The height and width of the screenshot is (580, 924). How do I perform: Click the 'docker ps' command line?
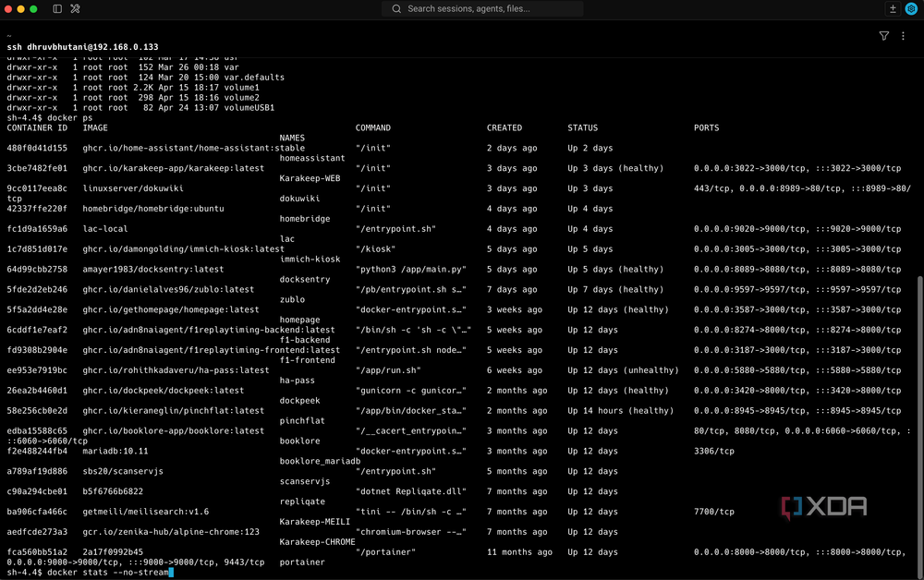click(x=50, y=118)
